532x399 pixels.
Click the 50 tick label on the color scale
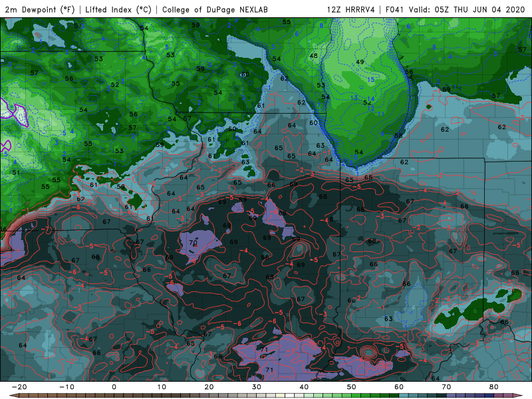click(352, 387)
